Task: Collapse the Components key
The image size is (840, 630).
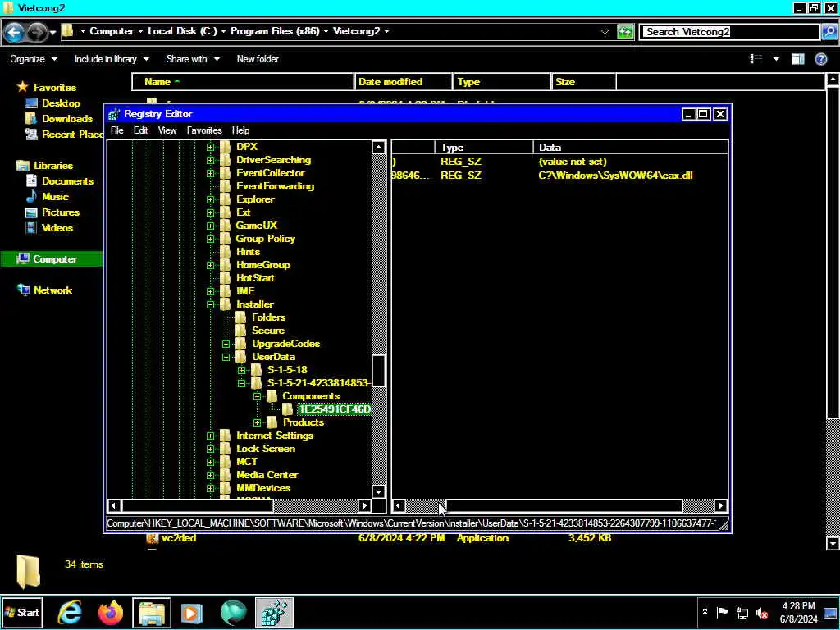Action: (x=257, y=396)
